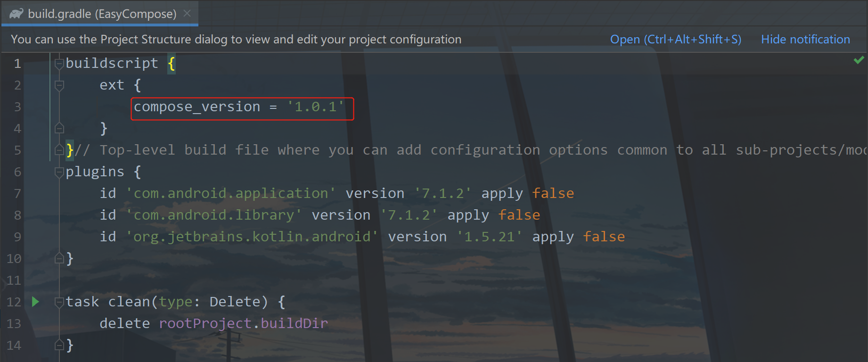Image resolution: width=868 pixels, height=362 pixels.
Task: Click the '7.1.2' version on the library line
Action: point(409,215)
